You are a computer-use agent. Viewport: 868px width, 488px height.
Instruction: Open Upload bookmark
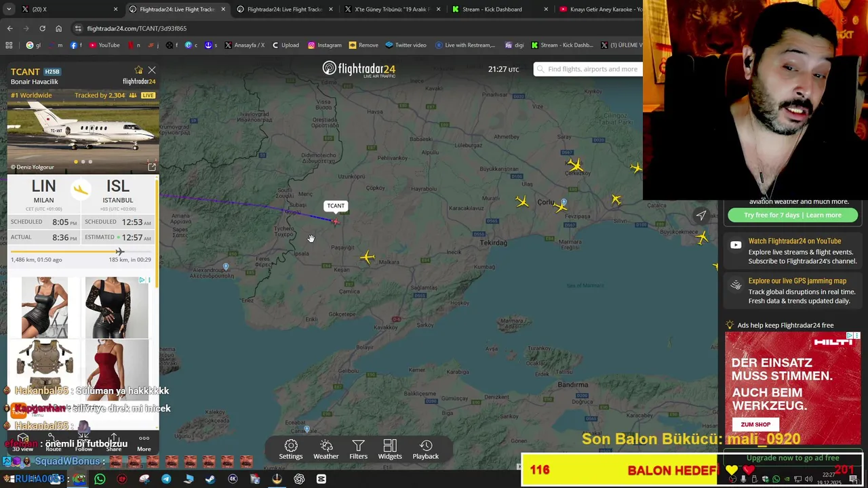[x=285, y=45]
